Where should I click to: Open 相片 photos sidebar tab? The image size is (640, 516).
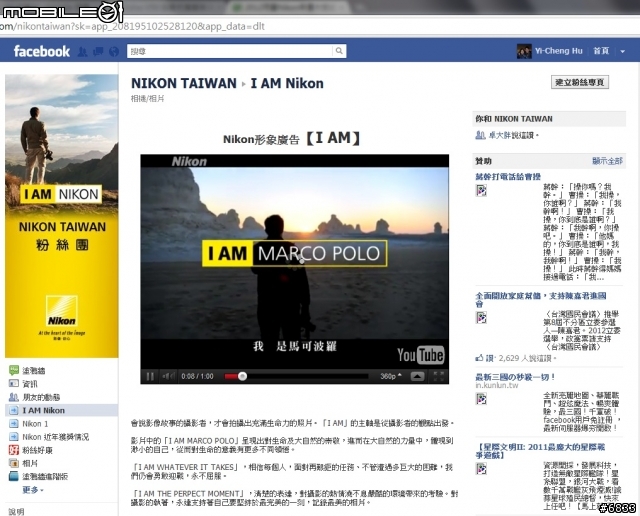30,463
